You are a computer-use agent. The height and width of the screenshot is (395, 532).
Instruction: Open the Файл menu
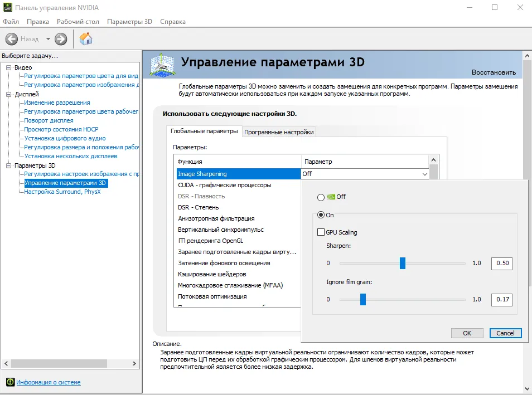point(11,22)
